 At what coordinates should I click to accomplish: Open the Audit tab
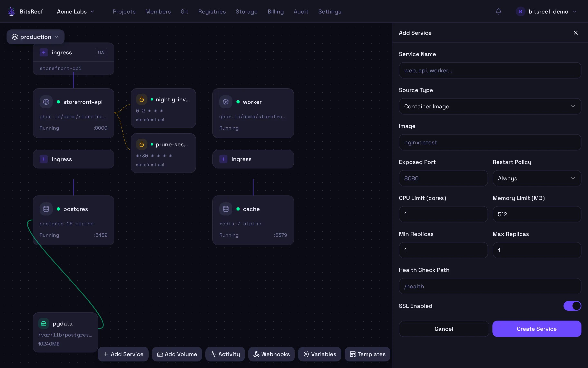[x=301, y=11]
